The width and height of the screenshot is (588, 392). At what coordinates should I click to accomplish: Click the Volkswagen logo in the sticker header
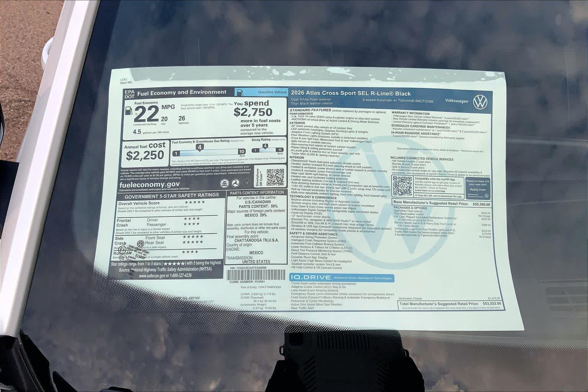(480, 102)
